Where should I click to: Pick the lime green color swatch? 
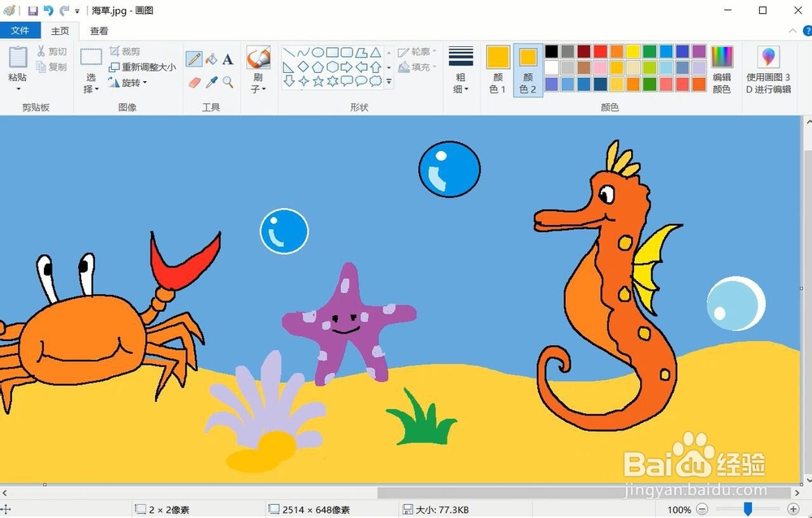[650, 67]
